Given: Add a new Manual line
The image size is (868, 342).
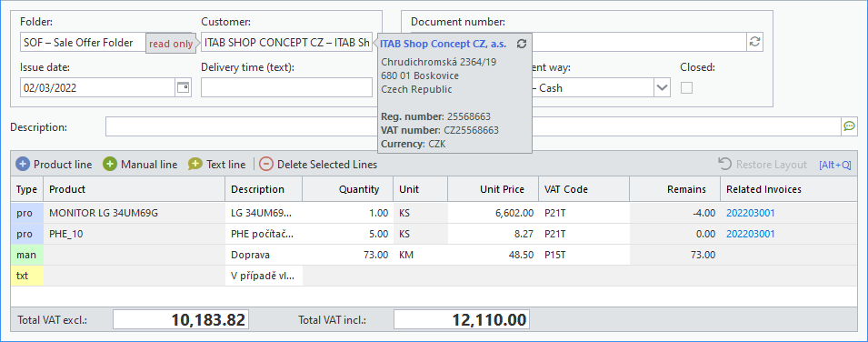Looking at the screenshot, I should (x=141, y=164).
